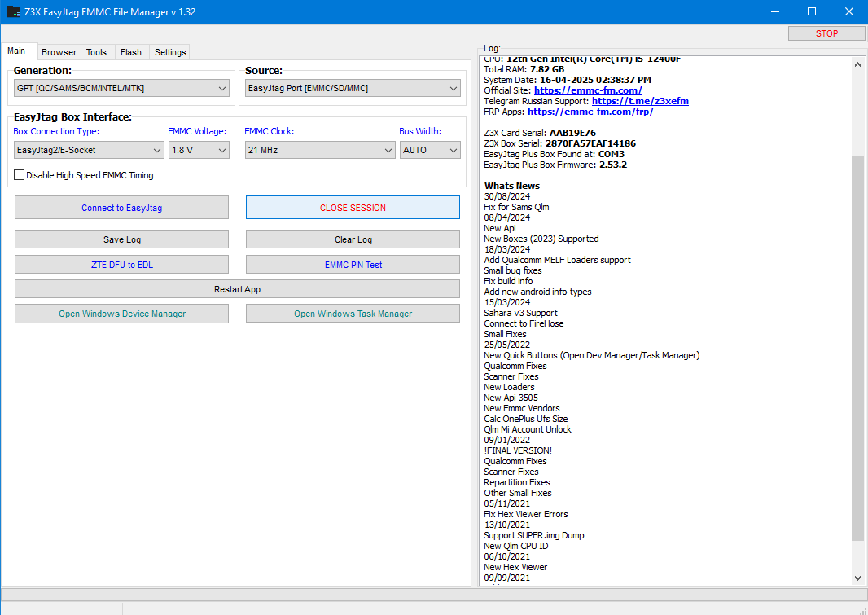
Task: Click the Box Firmware 2.53.2 line
Action: 555,165
